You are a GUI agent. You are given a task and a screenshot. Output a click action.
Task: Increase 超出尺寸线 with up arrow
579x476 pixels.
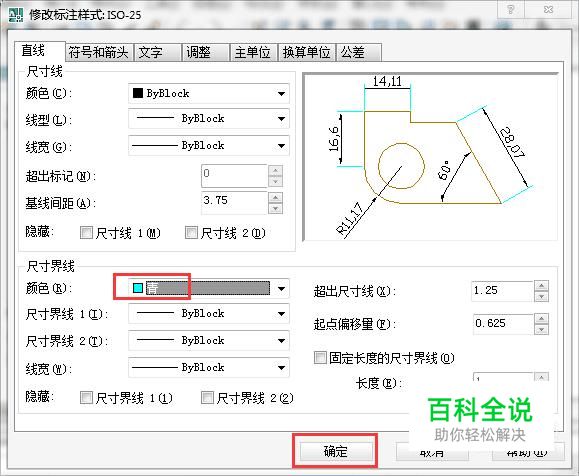(541, 286)
